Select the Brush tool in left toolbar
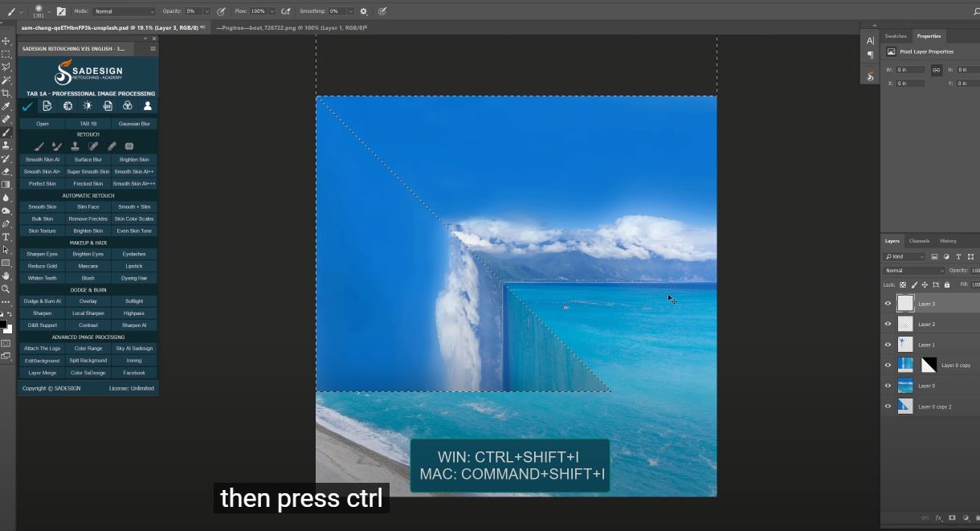 (x=6, y=133)
